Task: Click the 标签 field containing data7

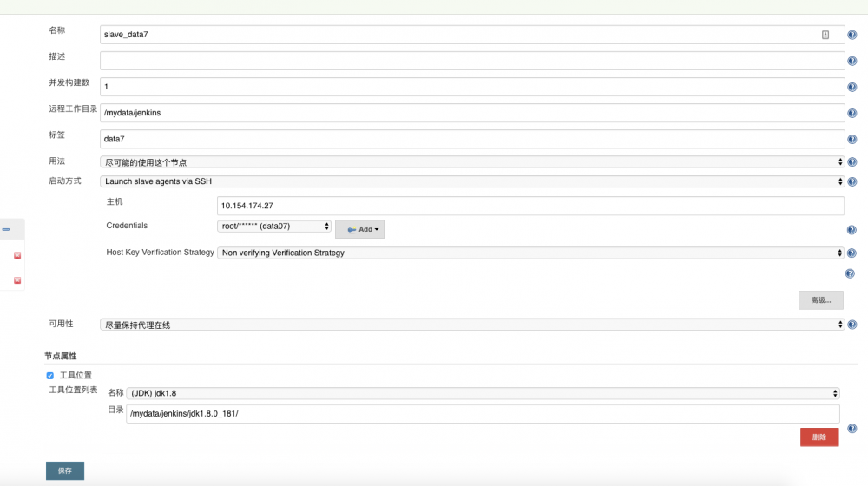Action: (x=472, y=139)
